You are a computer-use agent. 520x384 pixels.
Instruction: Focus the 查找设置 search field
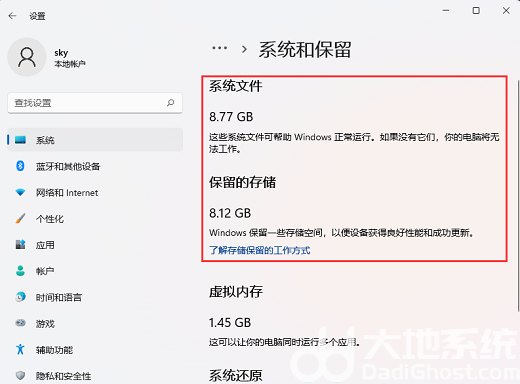95,103
